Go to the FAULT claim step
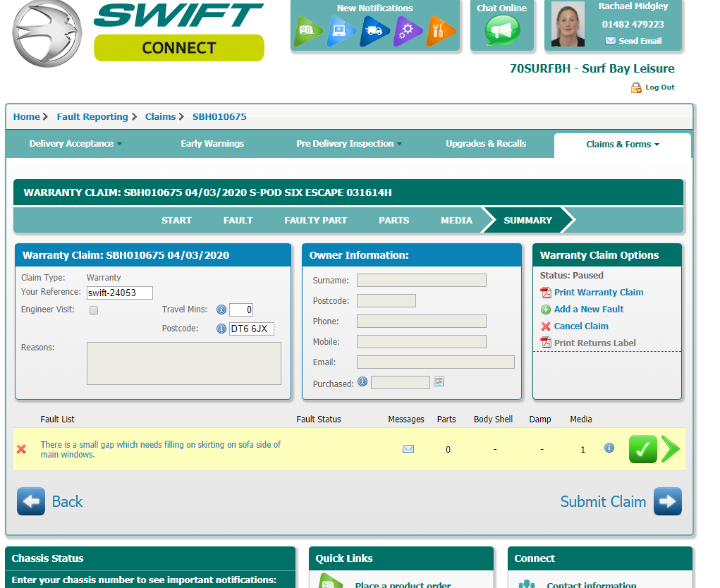Image resolution: width=720 pixels, height=588 pixels. click(238, 221)
